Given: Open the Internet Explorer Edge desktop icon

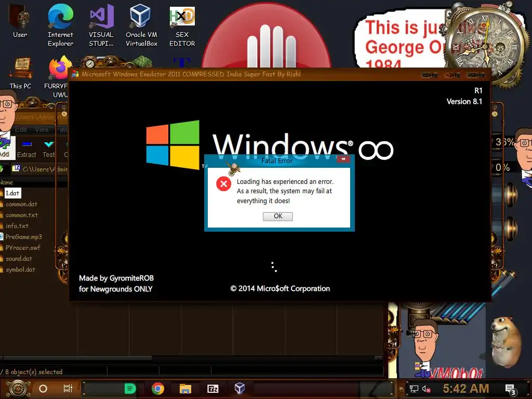Looking at the screenshot, I should tap(60, 25).
